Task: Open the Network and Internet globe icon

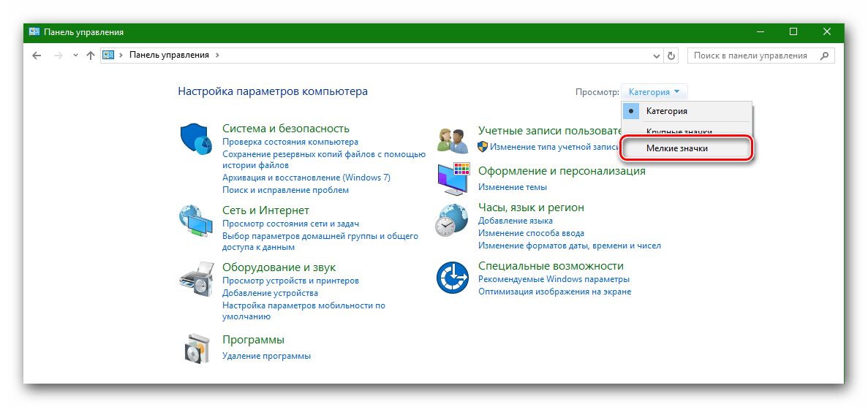Action: (x=195, y=221)
